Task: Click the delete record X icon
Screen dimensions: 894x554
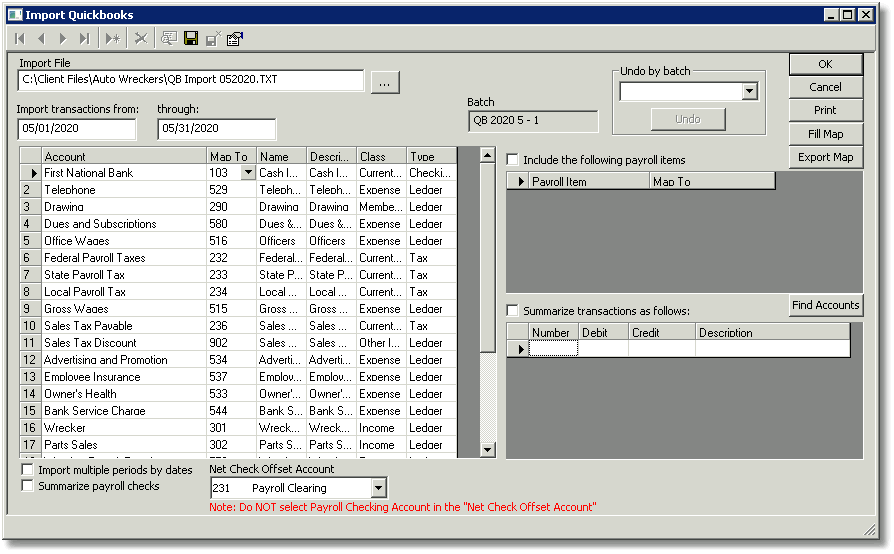Action: tap(141, 39)
